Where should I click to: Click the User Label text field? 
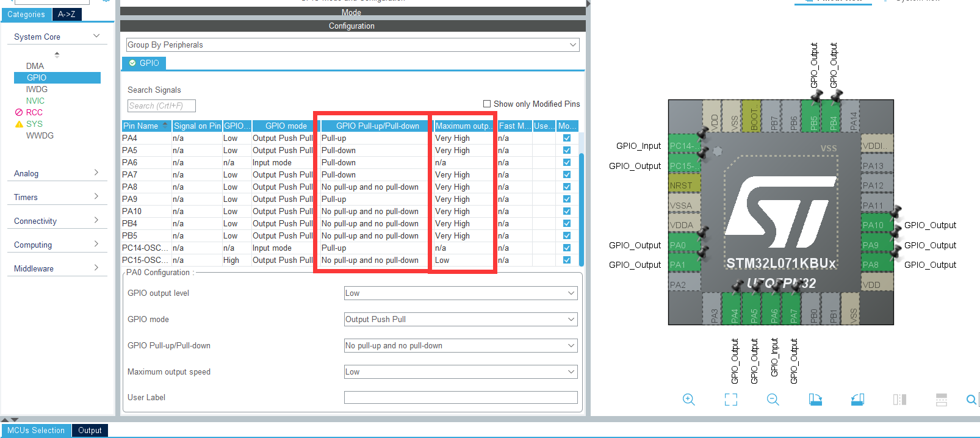click(x=461, y=398)
